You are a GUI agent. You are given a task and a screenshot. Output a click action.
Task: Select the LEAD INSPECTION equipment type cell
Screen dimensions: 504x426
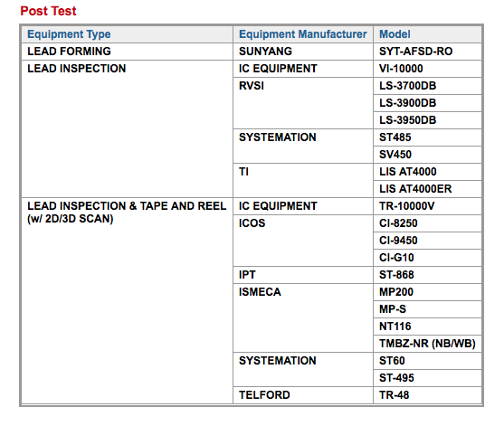coord(127,128)
